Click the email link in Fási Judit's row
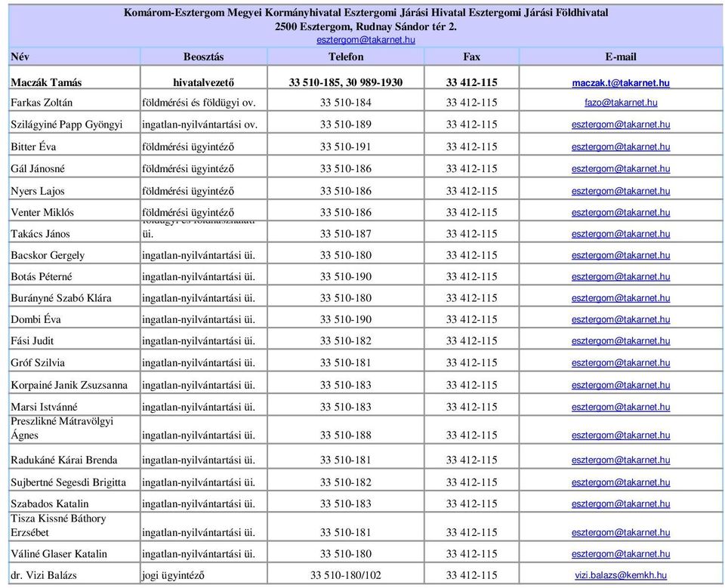 pyautogui.click(x=621, y=340)
